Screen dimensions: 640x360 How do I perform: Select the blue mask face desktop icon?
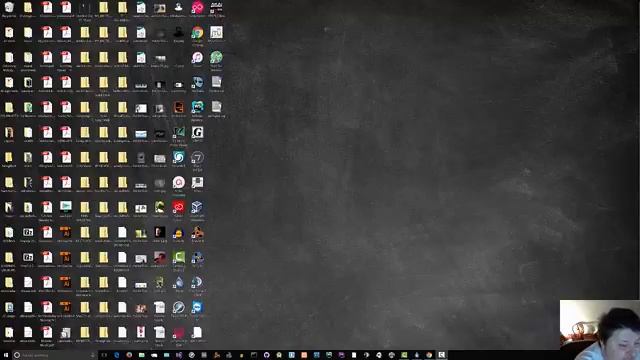point(198,82)
